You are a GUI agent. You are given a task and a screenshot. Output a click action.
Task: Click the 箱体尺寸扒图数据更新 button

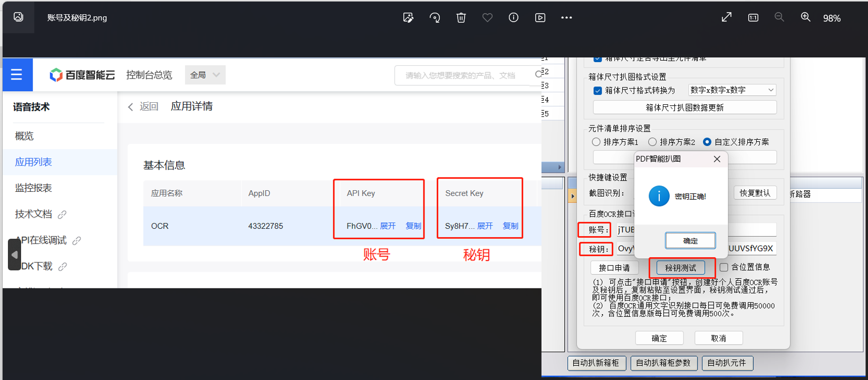(x=685, y=108)
